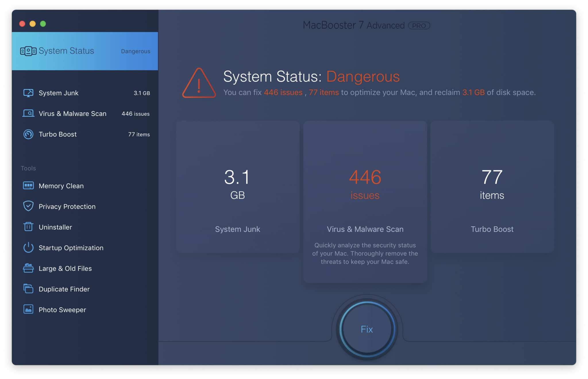Screen dimensions: 588x379
Task: Click the Photo Sweeper picture icon
Action: 28,309
